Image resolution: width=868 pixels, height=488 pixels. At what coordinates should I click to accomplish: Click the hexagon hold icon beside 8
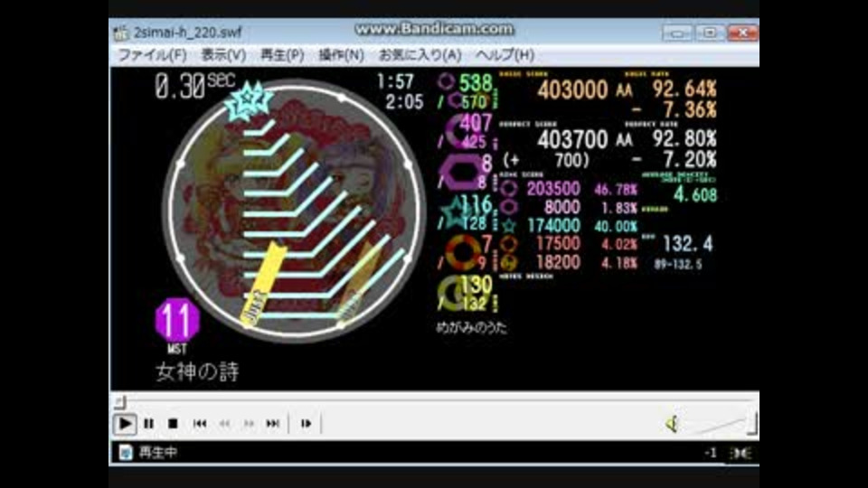pos(460,172)
